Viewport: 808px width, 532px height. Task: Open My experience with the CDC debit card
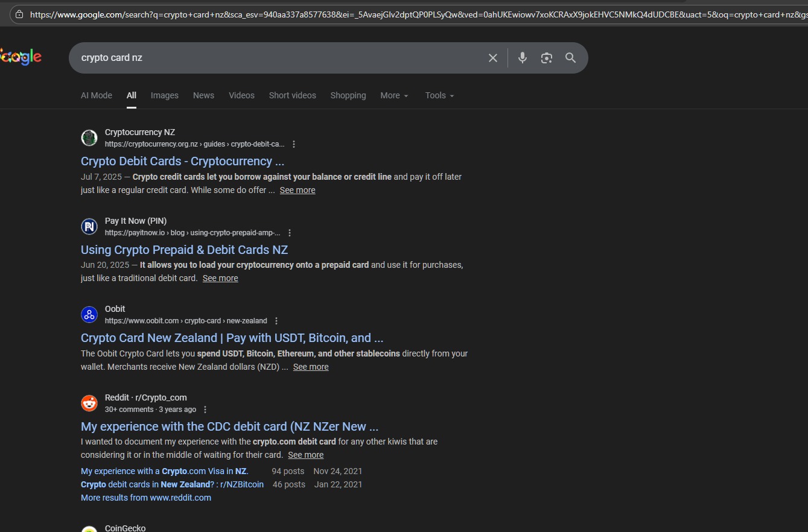[x=230, y=426]
